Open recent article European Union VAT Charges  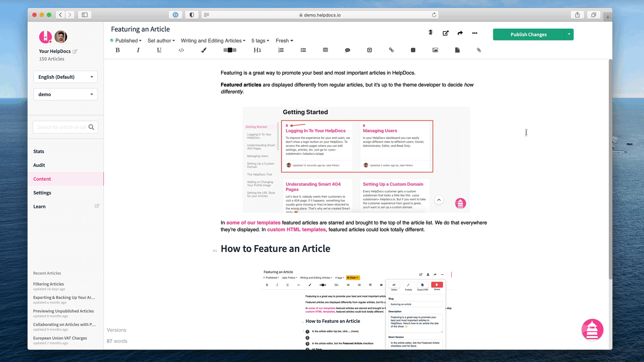coord(60,338)
